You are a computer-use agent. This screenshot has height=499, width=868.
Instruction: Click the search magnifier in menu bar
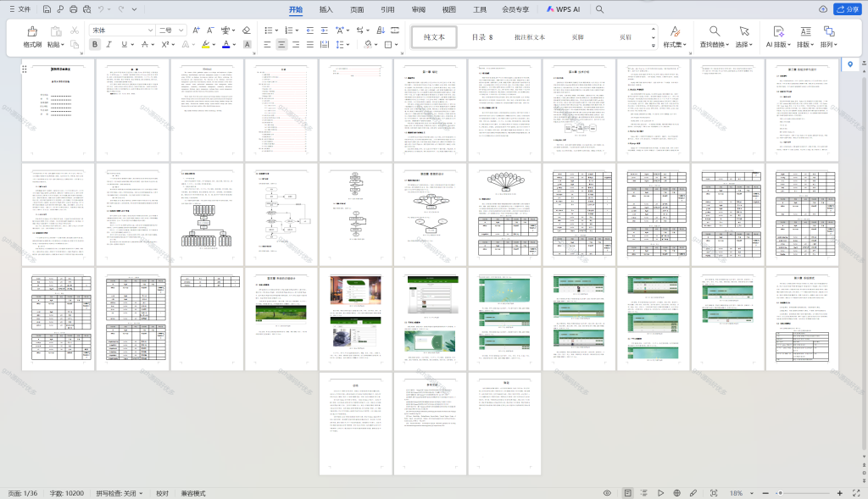(599, 9)
